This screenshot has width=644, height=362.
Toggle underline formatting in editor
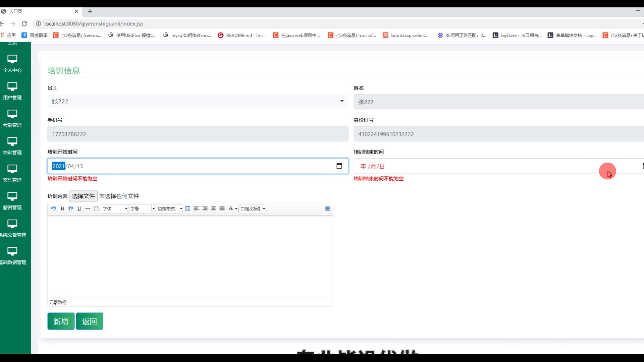pos(79,208)
